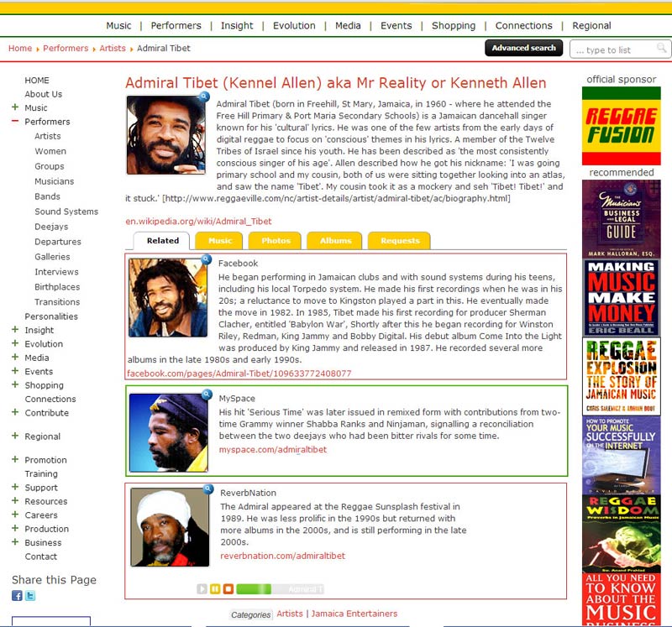
Task: Expand the Regional sidebar section
Action: pyautogui.click(x=15, y=436)
